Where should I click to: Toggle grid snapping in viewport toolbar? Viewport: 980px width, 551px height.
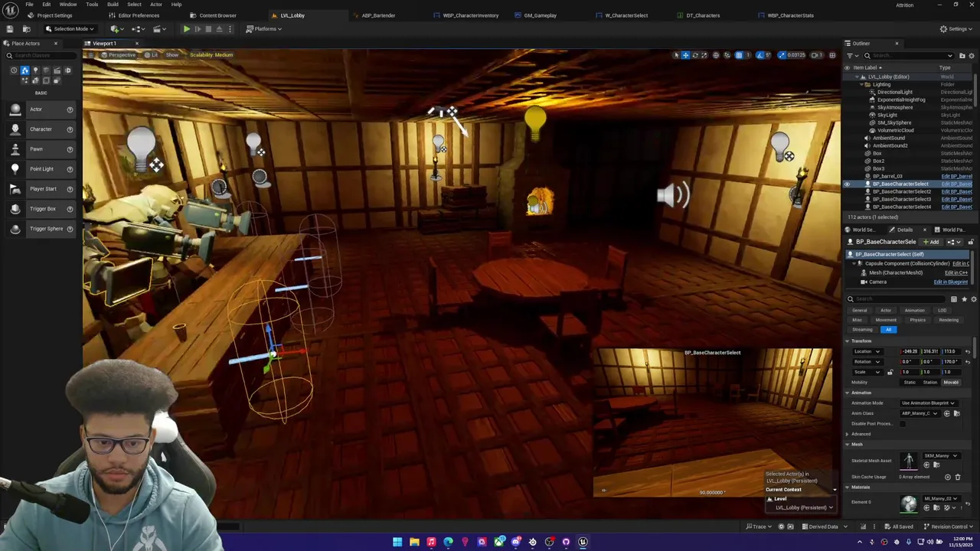[x=739, y=55]
